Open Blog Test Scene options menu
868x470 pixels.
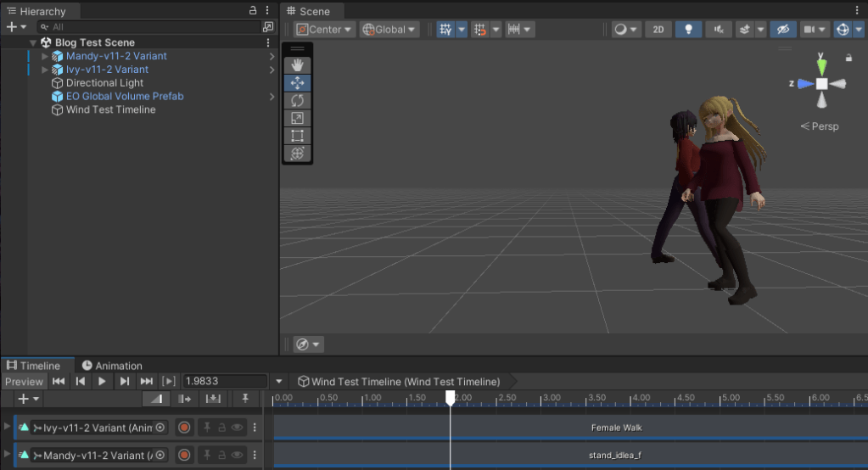pos(268,42)
